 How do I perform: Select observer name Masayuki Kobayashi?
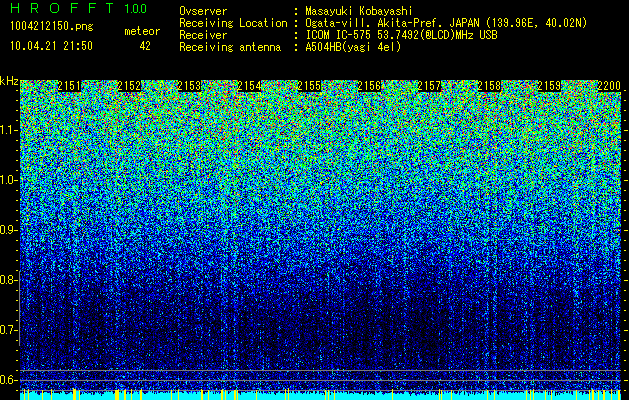tap(359, 11)
